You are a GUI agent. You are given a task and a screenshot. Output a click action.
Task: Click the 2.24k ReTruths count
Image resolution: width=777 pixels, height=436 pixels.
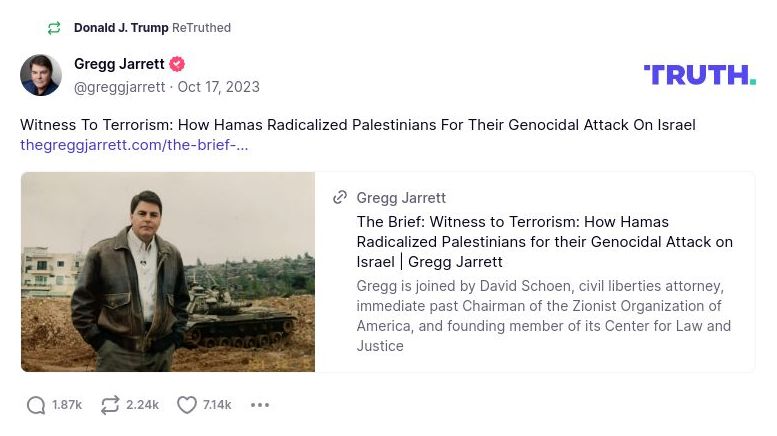click(142, 405)
